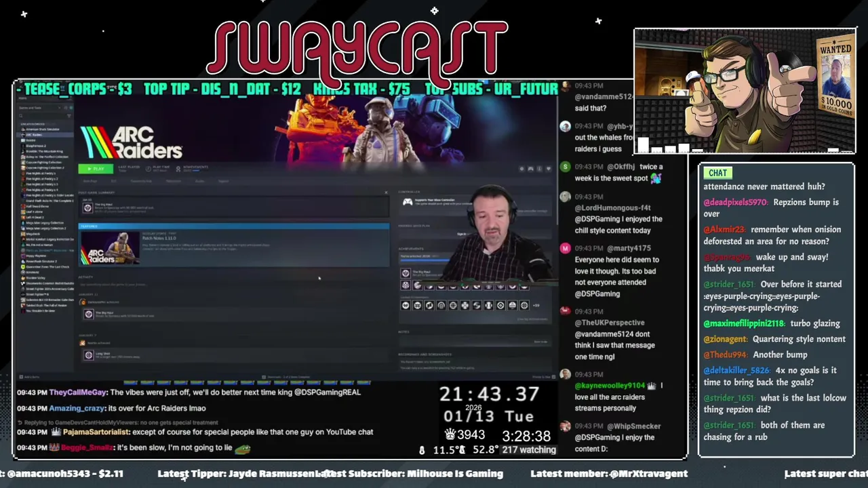Click The Big Haul icon in Achievements panel

pyautogui.click(x=406, y=273)
